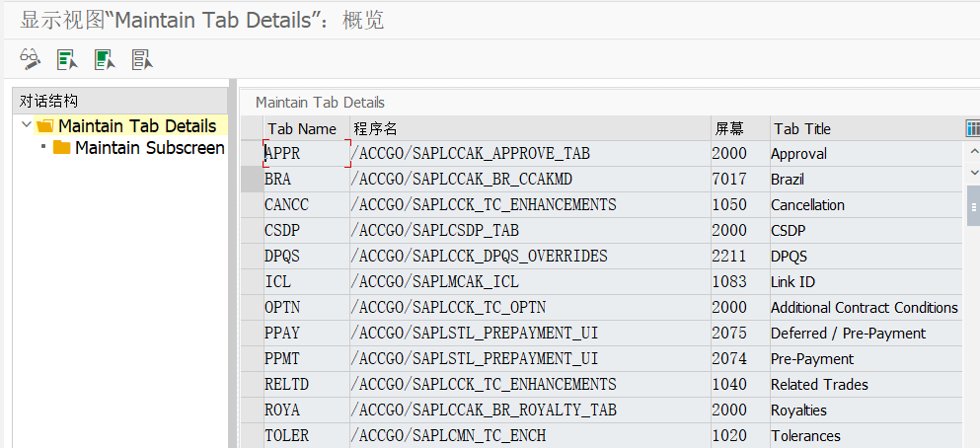The width and height of the screenshot is (980, 448).
Task: Select row marker for ROYA row
Action: [x=253, y=410]
